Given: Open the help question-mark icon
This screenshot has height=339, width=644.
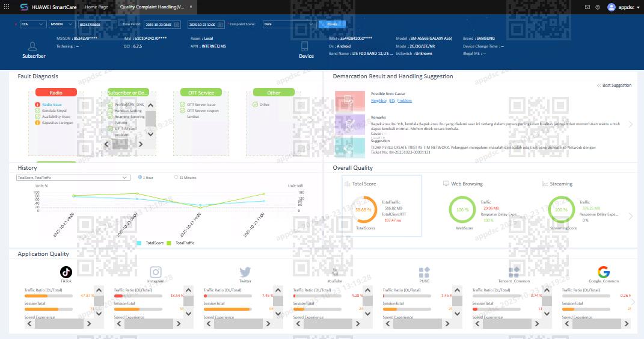Looking at the screenshot, I should pyautogui.click(x=598, y=7).
